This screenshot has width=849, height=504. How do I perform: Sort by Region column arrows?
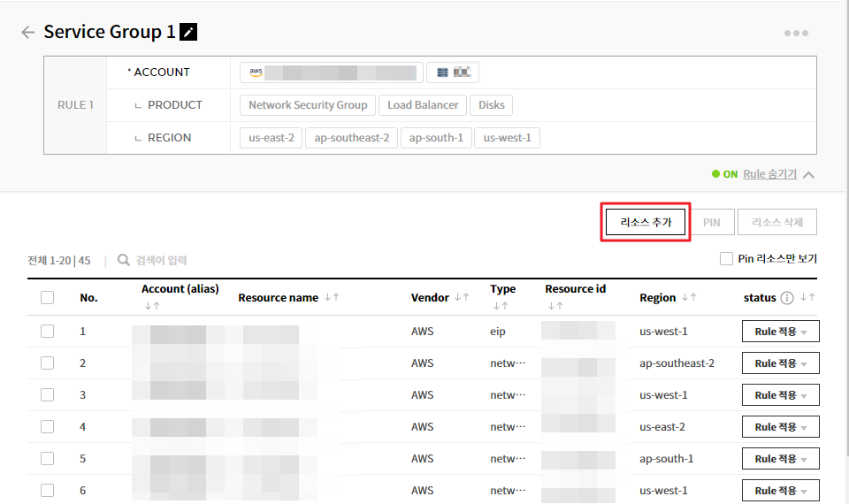click(688, 298)
